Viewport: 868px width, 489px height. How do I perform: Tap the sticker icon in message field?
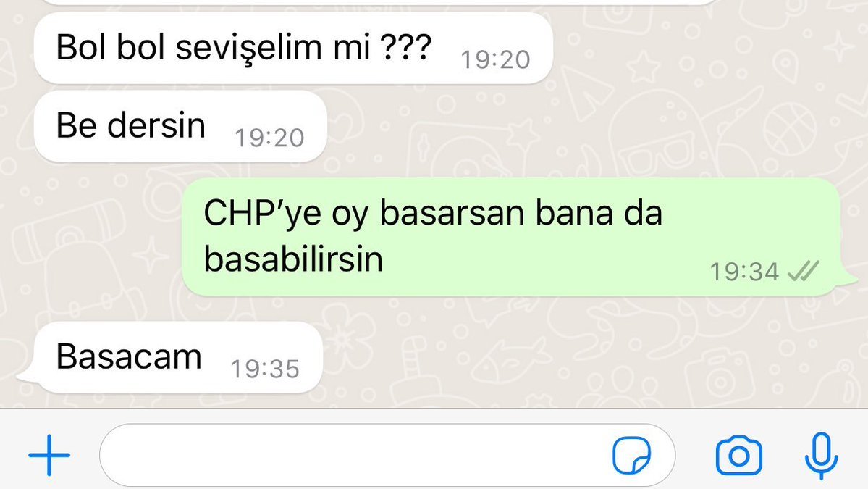[x=631, y=455]
